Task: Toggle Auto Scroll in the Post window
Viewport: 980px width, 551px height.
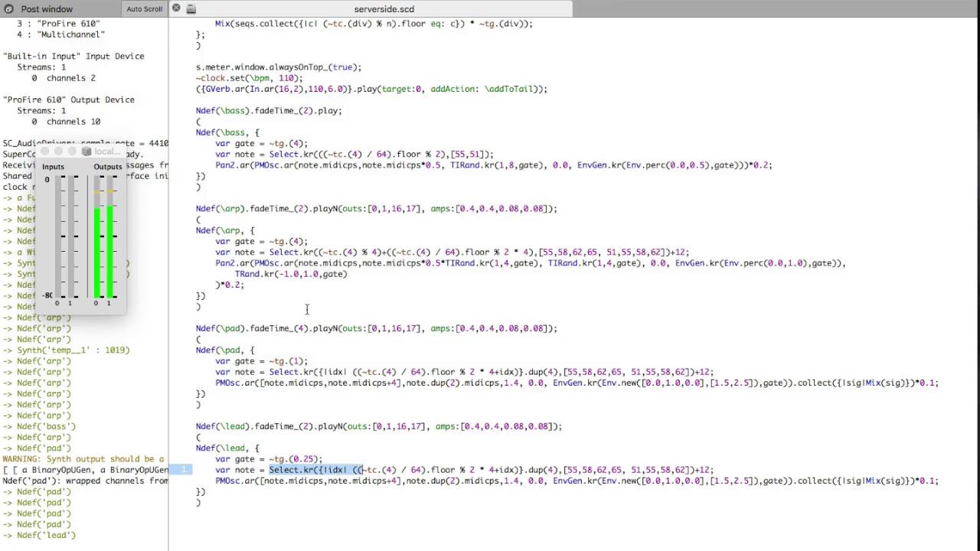Action: point(144,9)
